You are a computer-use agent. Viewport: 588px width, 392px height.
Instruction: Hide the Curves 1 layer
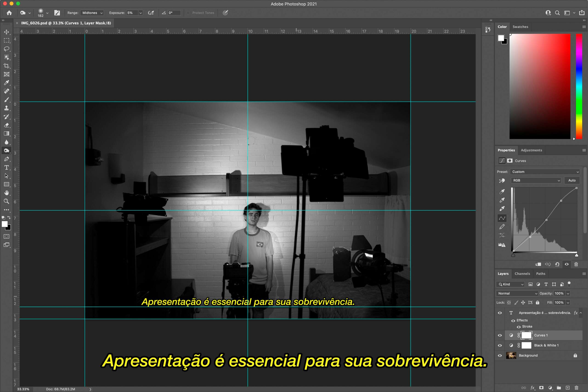(x=500, y=335)
